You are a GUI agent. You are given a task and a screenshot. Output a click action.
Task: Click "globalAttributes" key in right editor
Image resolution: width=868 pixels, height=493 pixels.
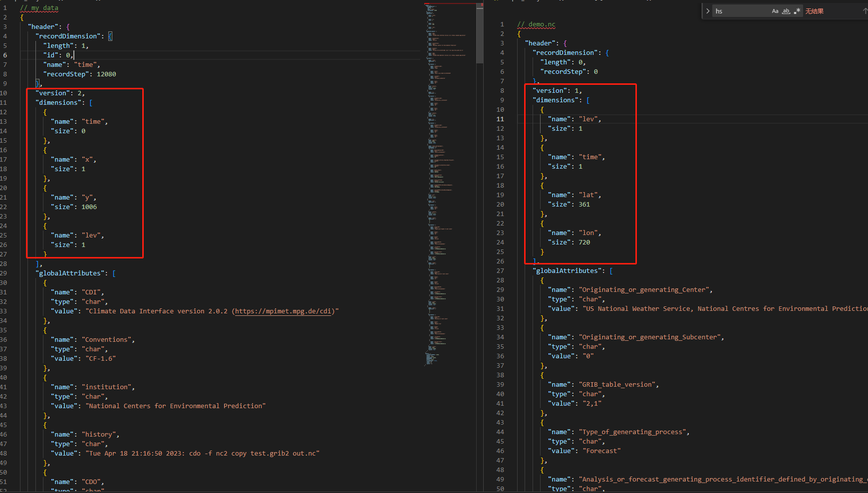coord(567,271)
